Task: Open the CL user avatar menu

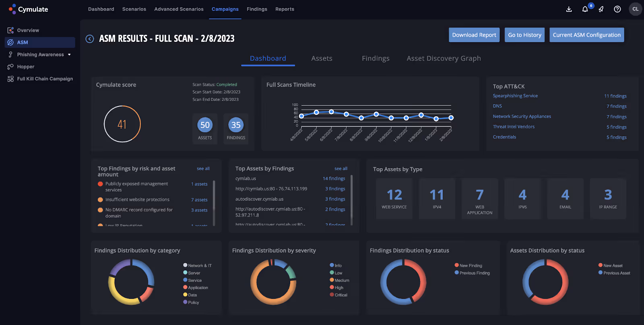Action: click(x=636, y=9)
